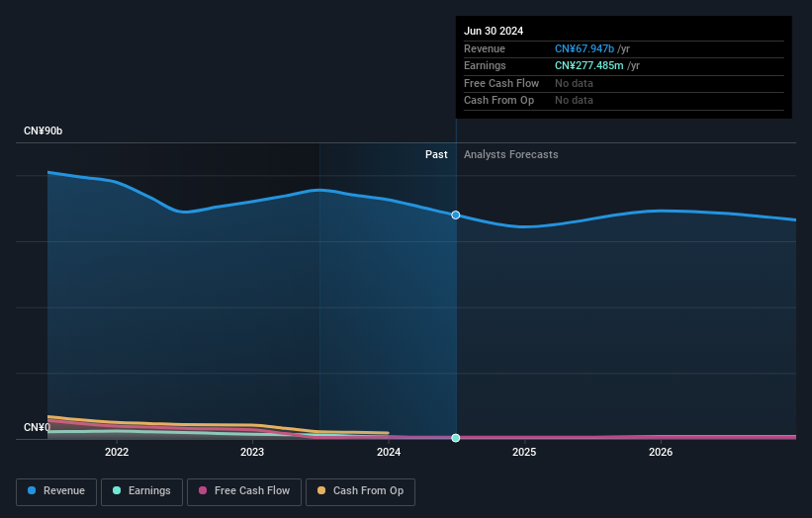Image resolution: width=812 pixels, height=518 pixels.
Task: Click the pink Free Cash Flow legend dot
Action: tap(203, 490)
